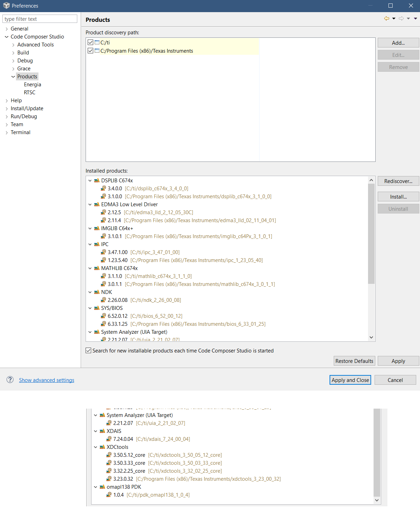Toggle search for new installable products checkbox
This screenshot has height=523, width=420.
coord(88,351)
